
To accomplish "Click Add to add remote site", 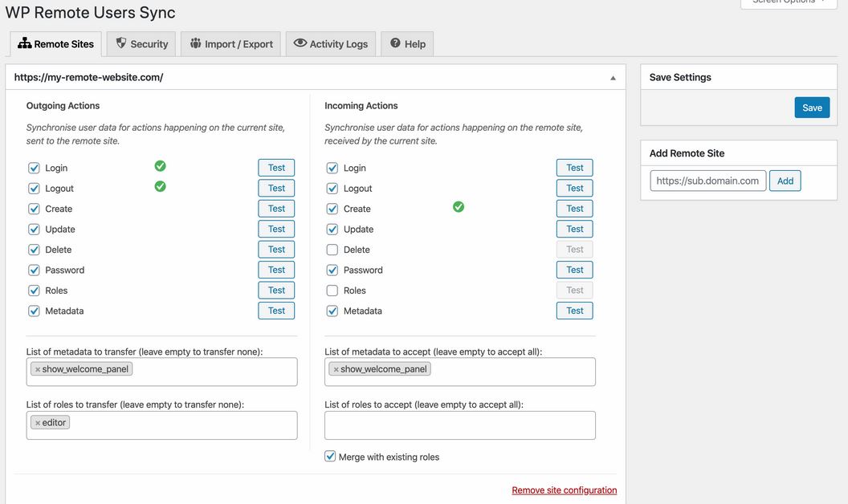I will (x=785, y=181).
